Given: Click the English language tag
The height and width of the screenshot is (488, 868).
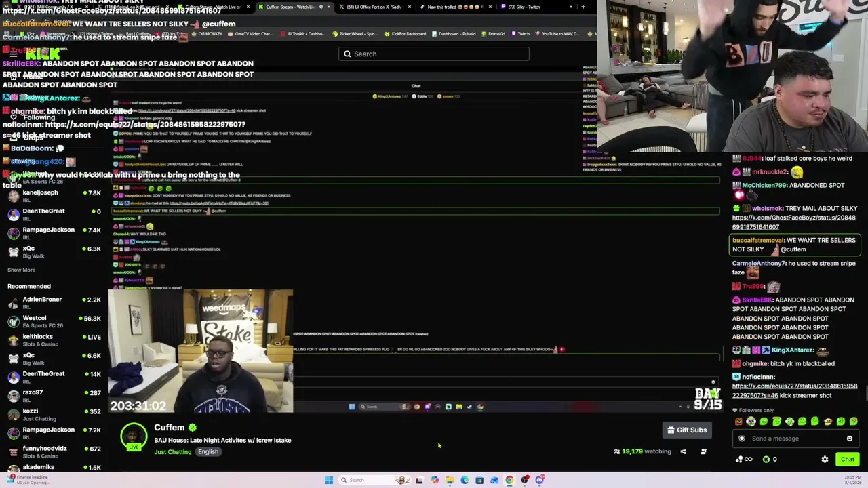Looking at the screenshot, I should click(x=208, y=452).
